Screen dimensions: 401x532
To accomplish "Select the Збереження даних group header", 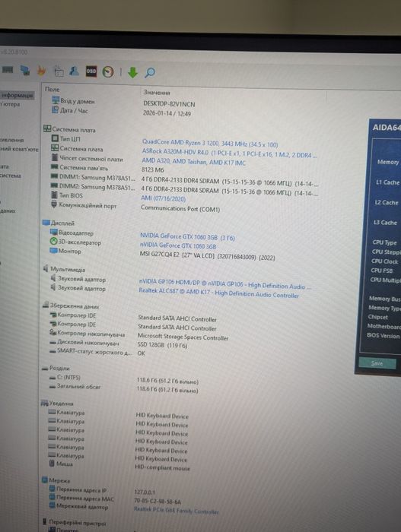I will (x=75, y=306).
